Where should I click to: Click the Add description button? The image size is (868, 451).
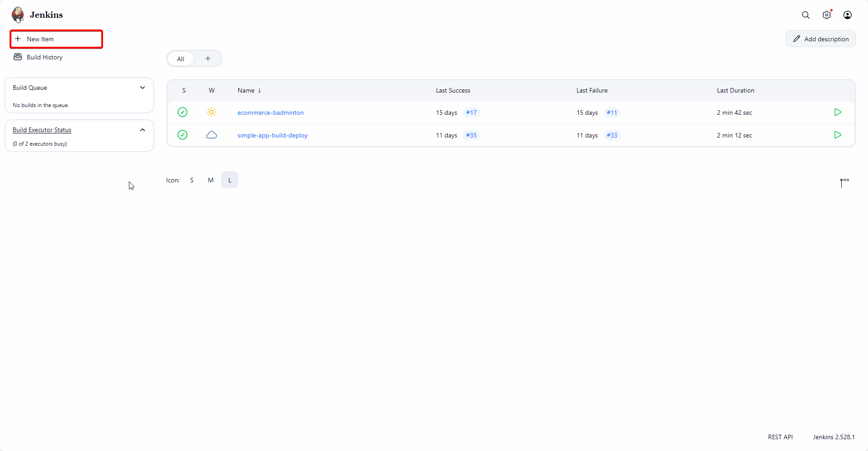820,39
